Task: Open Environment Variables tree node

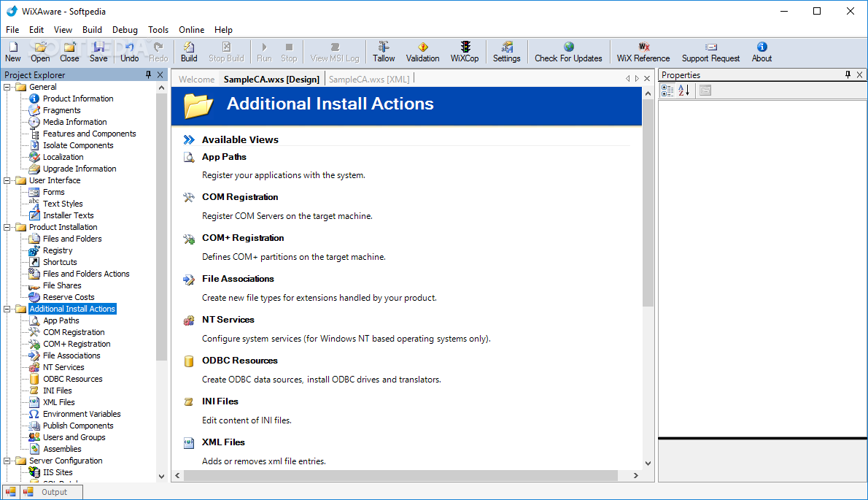Action: point(82,414)
